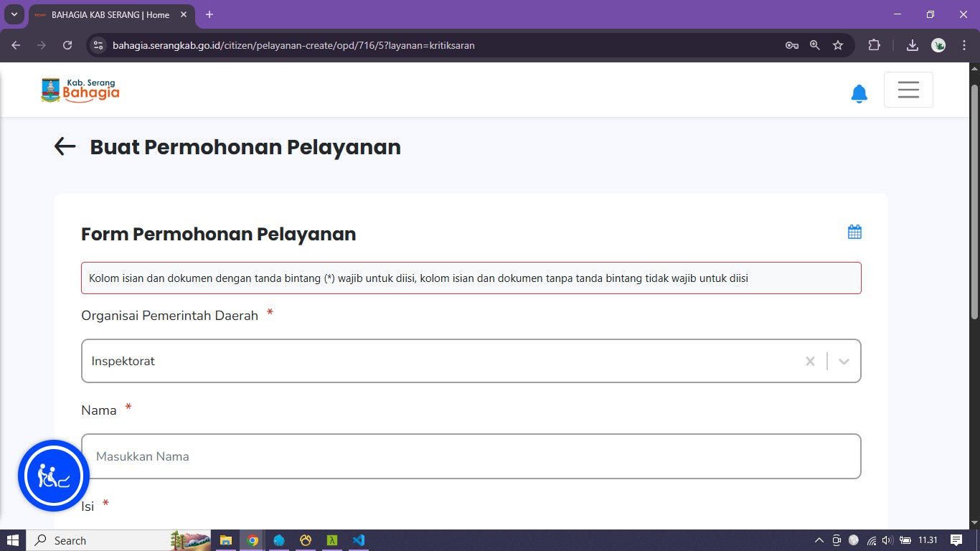Clear the Inspektorat selection with X
The width and height of the screenshot is (980, 551).
coord(810,361)
